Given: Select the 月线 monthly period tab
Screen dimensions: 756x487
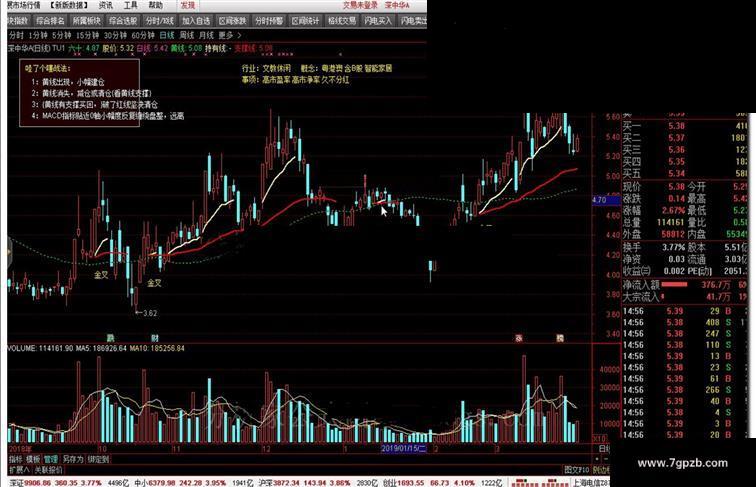Looking at the screenshot, I should [x=206, y=35].
